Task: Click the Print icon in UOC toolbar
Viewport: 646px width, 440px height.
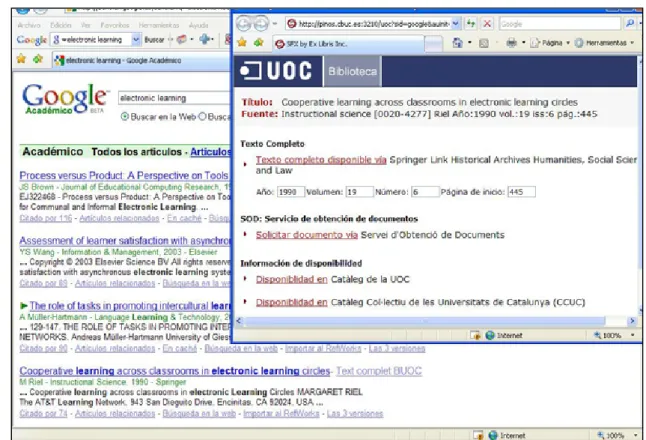Action: 511,42
